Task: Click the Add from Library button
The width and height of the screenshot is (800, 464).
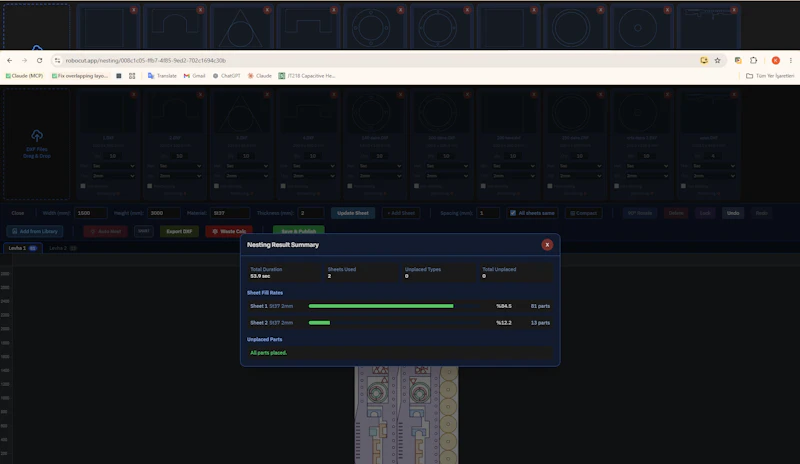Action: click(35, 231)
